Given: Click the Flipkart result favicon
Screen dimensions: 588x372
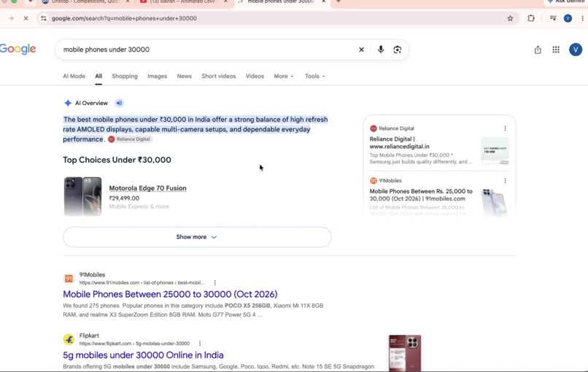Looking at the screenshot, I should pos(69,339).
